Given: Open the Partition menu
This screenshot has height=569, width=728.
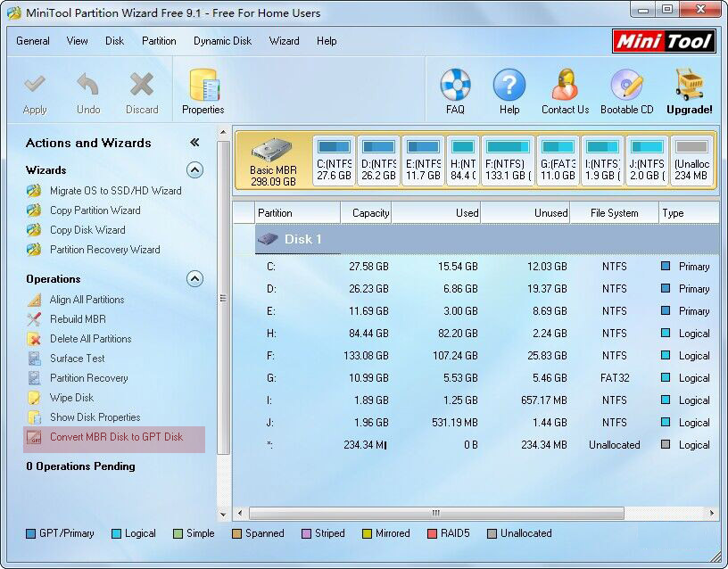Looking at the screenshot, I should click(x=159, y=41).
